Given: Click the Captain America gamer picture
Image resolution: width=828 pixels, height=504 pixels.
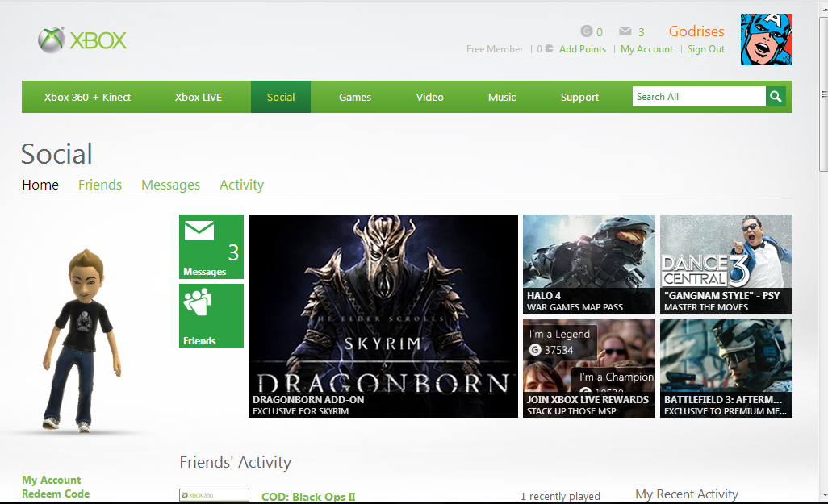Looking at the screenshot, I should coord(766,40).
